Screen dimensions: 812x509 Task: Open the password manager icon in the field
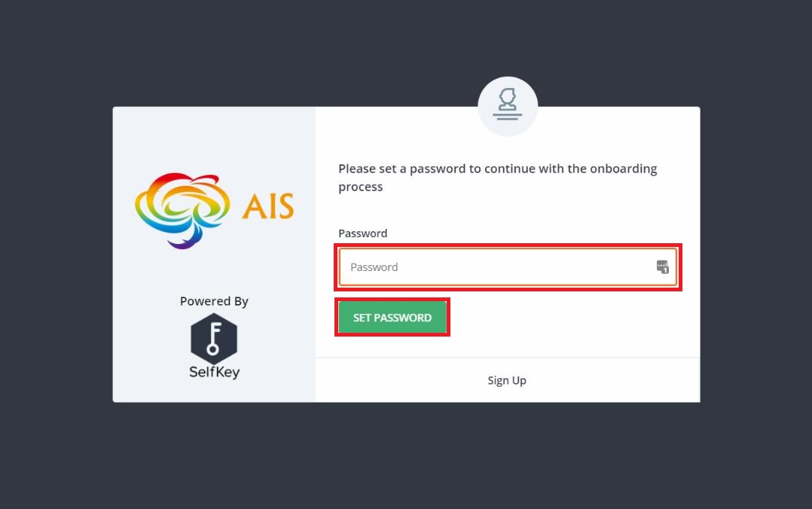pos(662,267)
